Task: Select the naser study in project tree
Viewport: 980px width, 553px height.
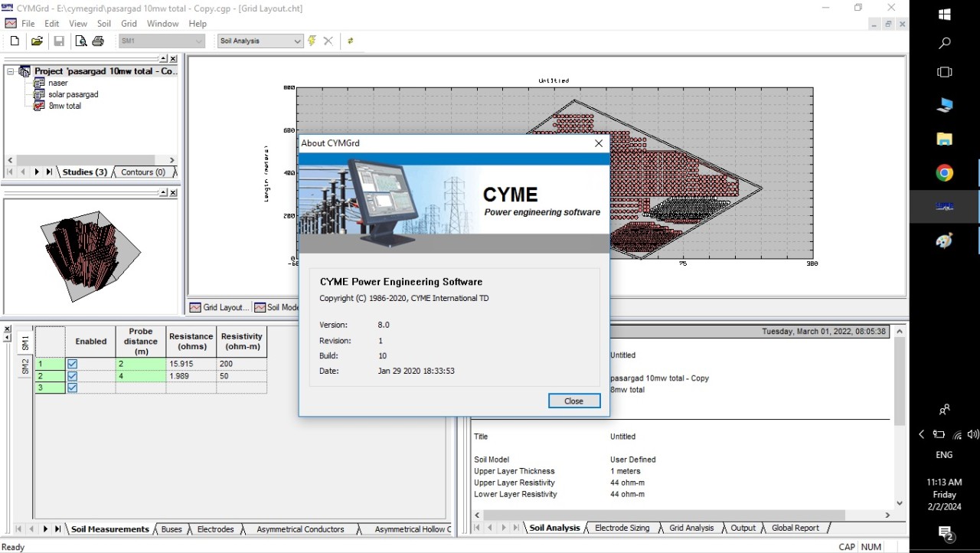Action: [58, 83]
